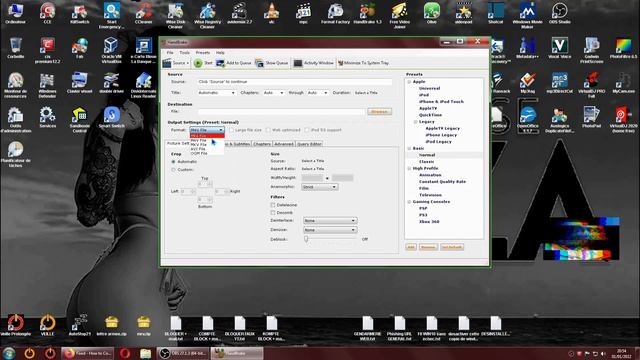
Task: Open Show Queue from the toolbar
Action: tap(272, 63)
